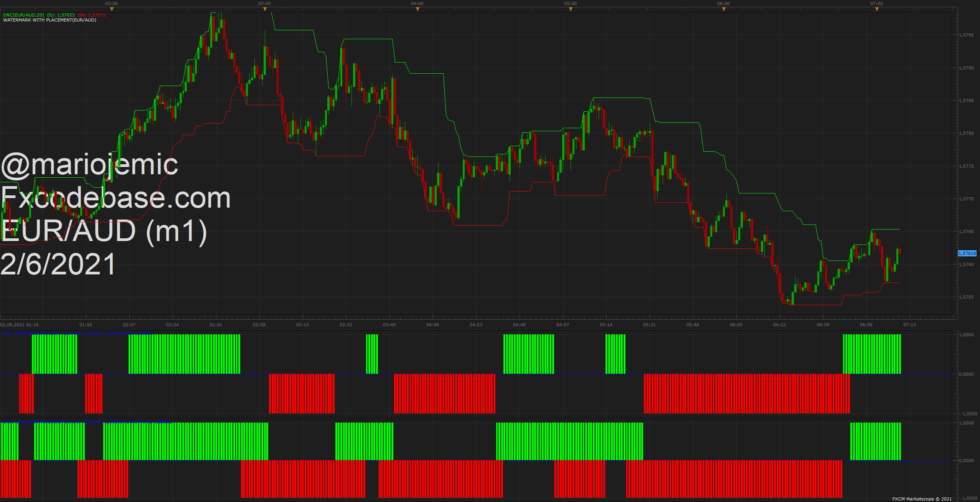The height and width of the screenshot is (502, 980).
Task: Click the 1,5770 price axis label
Action: click(966, 199)
